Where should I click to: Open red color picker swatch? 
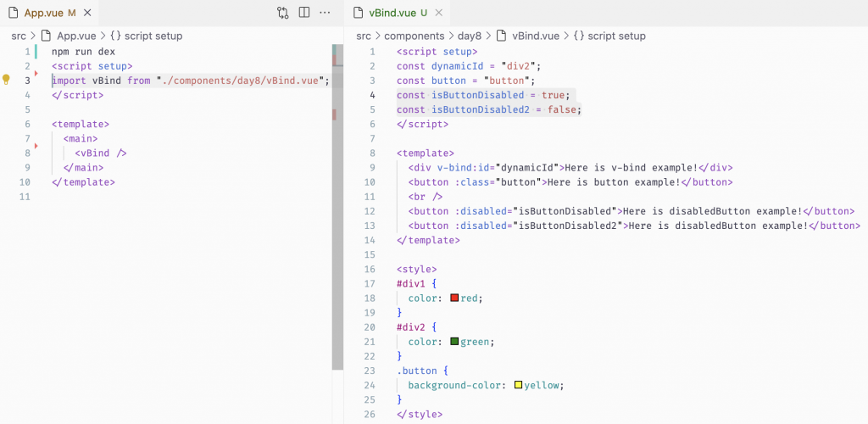coord(455,298)
